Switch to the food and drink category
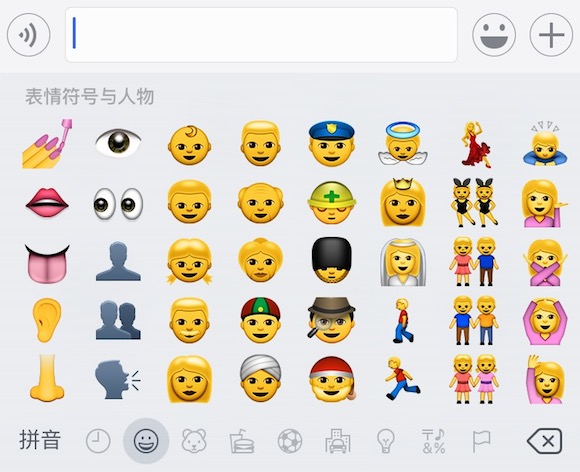This screenshot has height=472, width=580. pyautogui.click(x=242, y=441)
